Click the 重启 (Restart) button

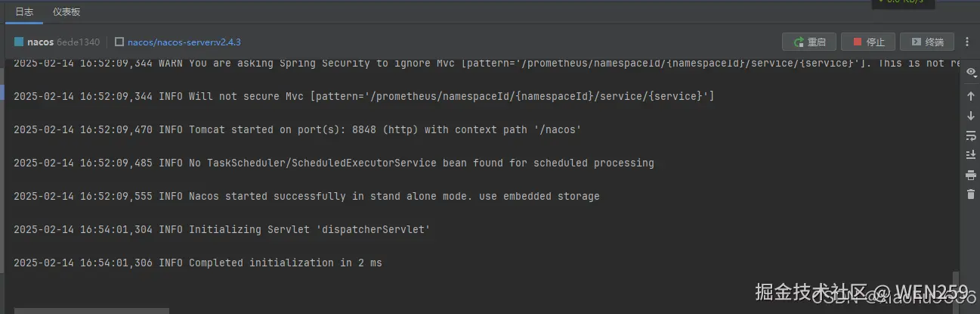(x=808, y=42)
